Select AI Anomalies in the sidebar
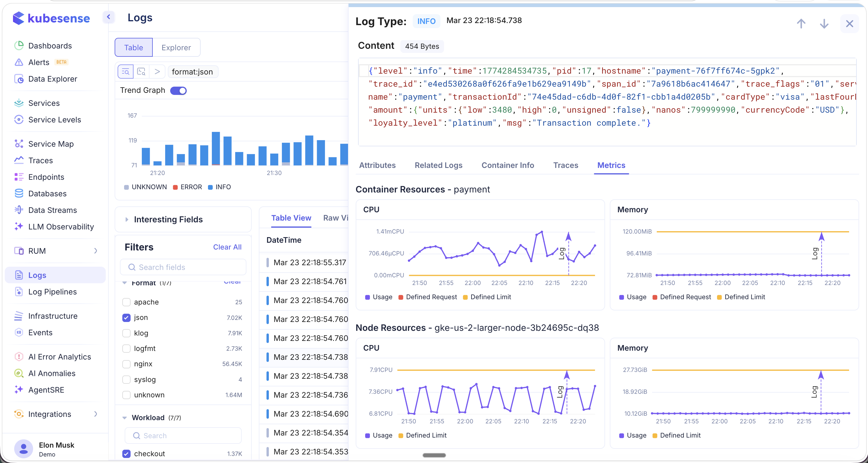This screenshot has height=463, width=868. 52,373
